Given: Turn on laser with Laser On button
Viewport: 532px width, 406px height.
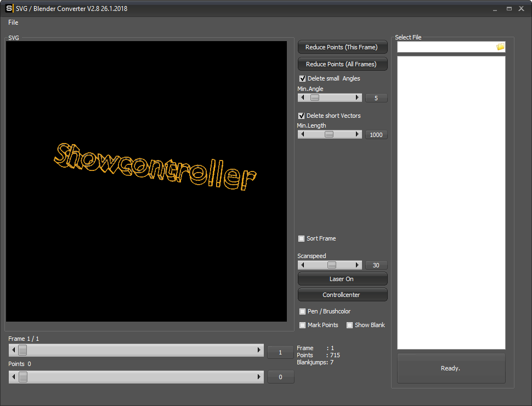Looking at the screenshot, I should [x=342, y=279].
